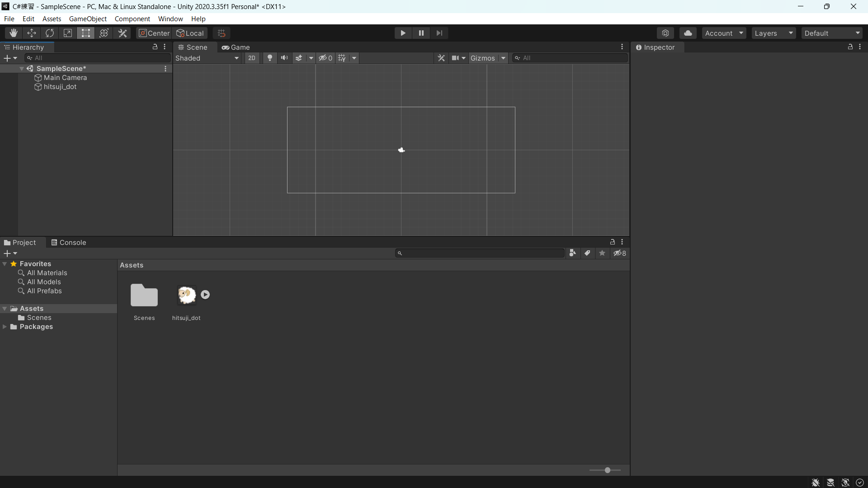Toggle play mode with Play button
This screenshot has height=488, width=868.
pos(403,33)
